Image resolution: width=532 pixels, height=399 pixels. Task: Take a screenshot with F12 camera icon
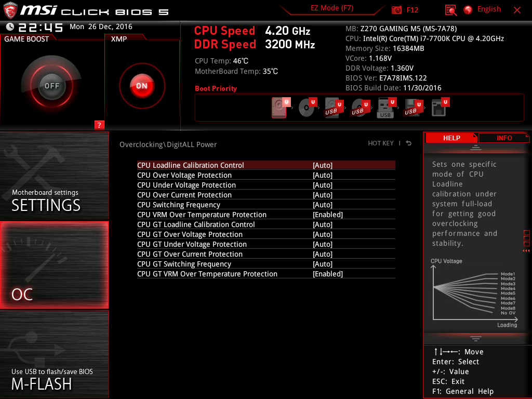tap(396, 10)
